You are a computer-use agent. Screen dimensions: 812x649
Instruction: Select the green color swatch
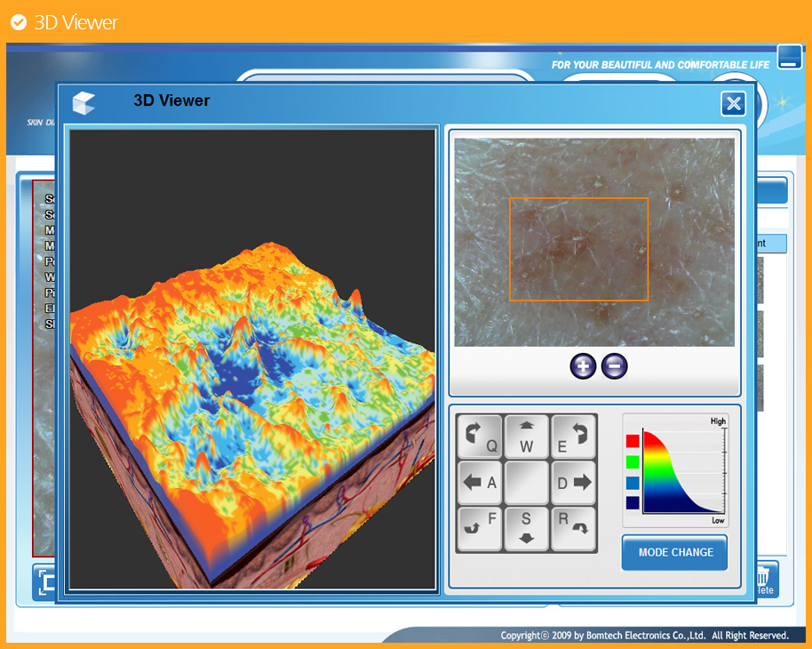point(633,461)
